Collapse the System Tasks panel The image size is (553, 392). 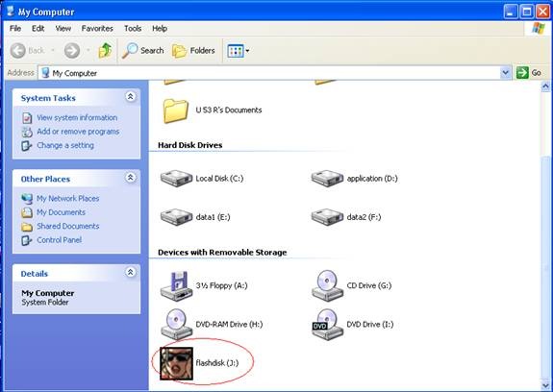(x=131, y=96)
